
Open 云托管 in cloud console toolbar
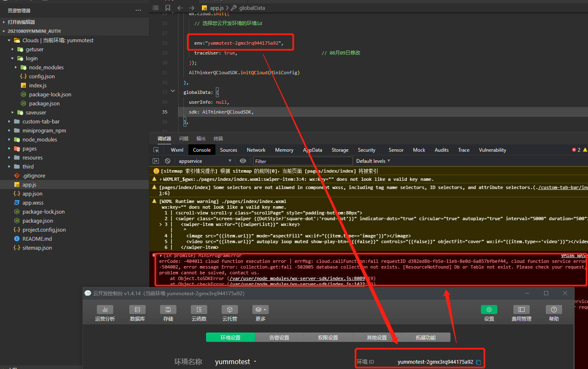coord(230,313)
